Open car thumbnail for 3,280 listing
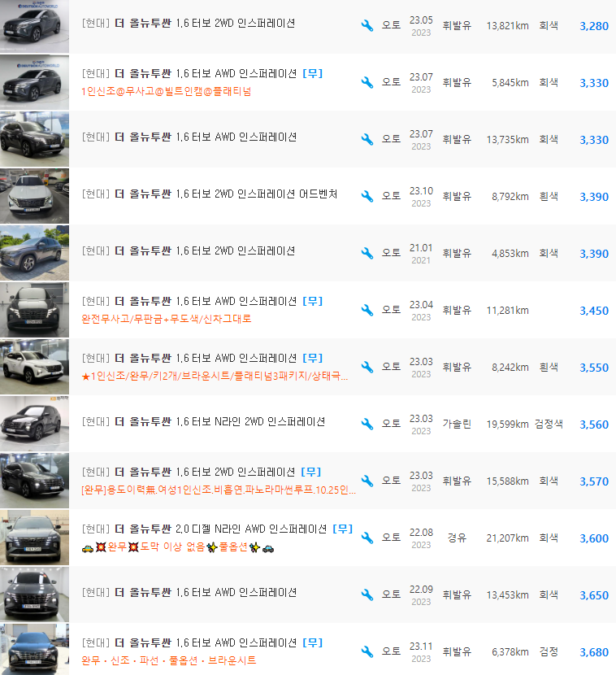The width and height of the screenshot is (616, 675). 34,26
